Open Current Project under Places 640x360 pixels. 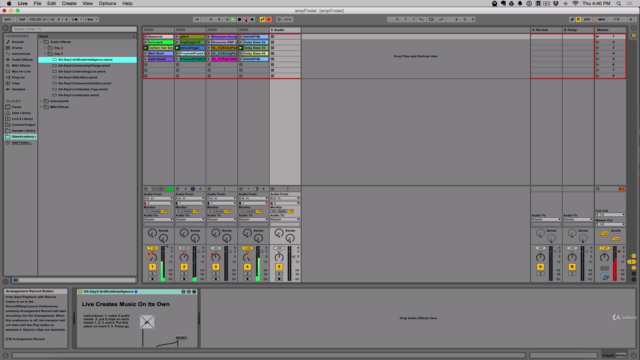(23, 124)
